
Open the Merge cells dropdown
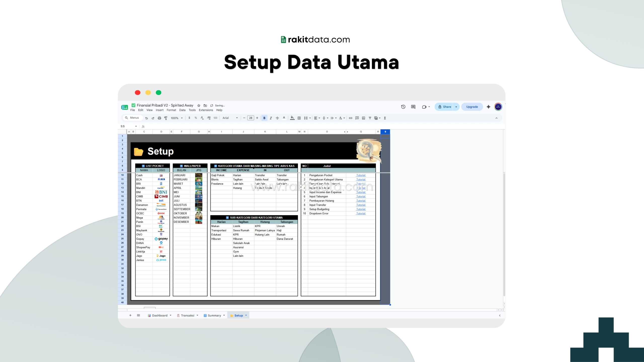[307, 118]
